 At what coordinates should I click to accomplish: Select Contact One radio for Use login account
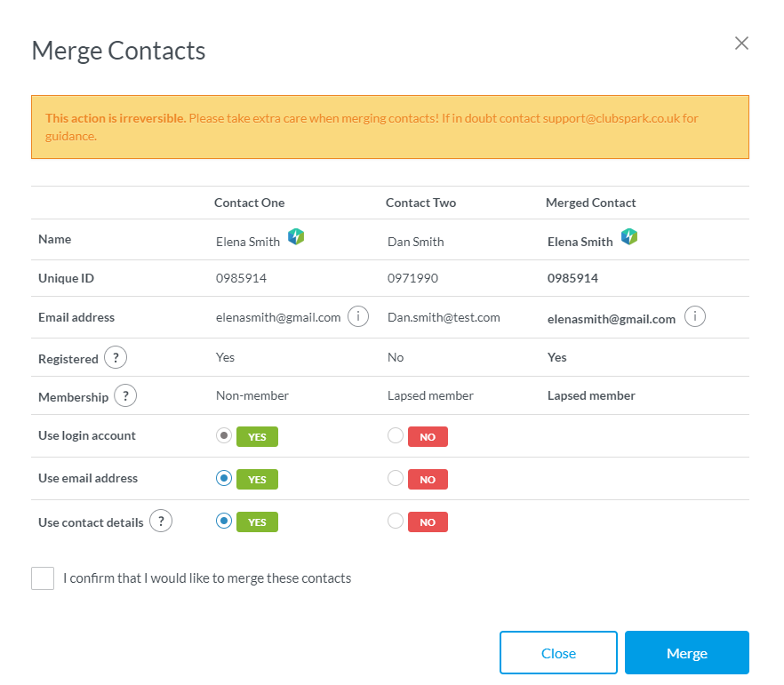click(224, 436)
